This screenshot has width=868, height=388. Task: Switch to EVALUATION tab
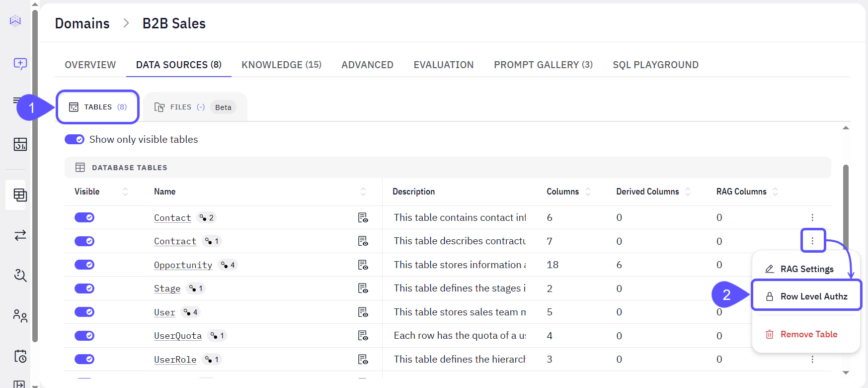click(x=444, y=65)
